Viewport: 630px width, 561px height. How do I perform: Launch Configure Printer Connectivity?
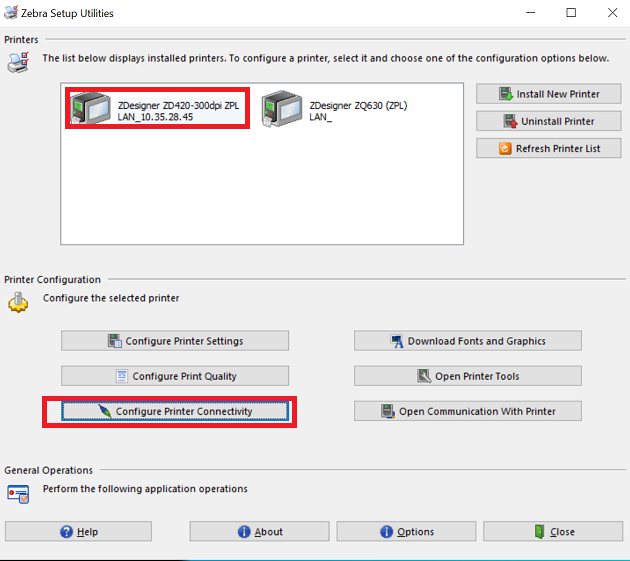point(175,411)
